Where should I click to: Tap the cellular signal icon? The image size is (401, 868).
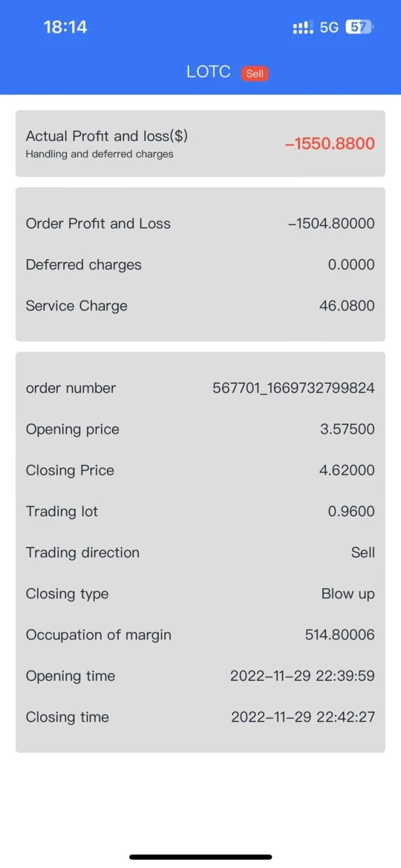[x=303, y=27]
